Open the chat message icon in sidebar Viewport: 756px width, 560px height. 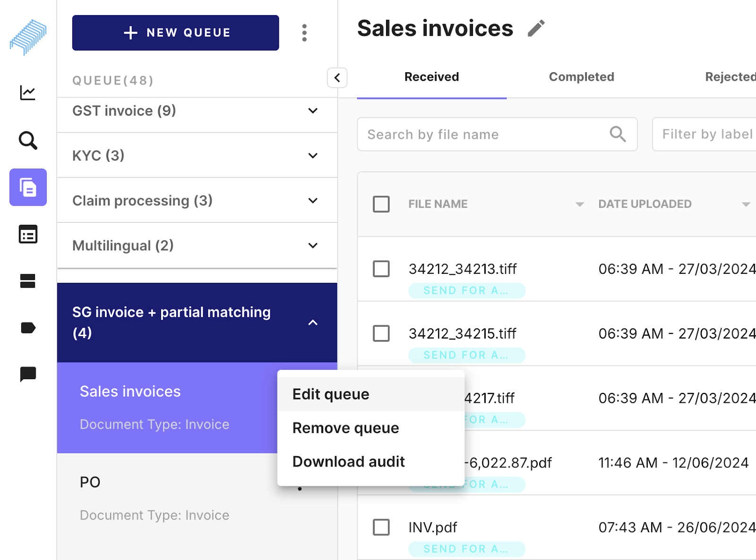pos(28,374)
